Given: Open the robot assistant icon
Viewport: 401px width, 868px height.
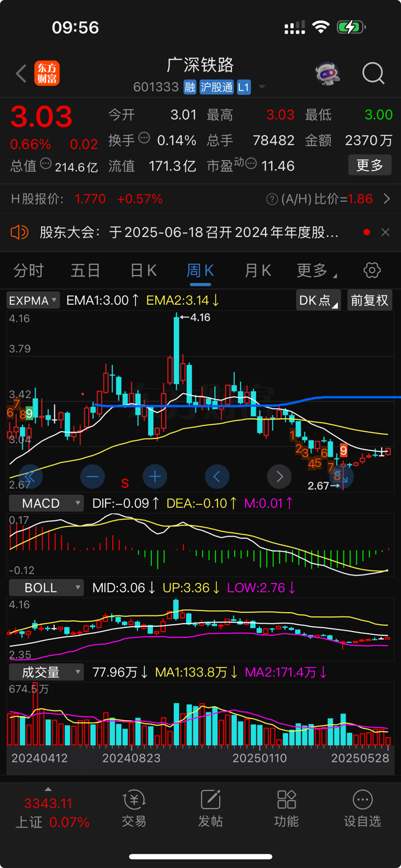Looking at the screenshot, I should 328,74.
